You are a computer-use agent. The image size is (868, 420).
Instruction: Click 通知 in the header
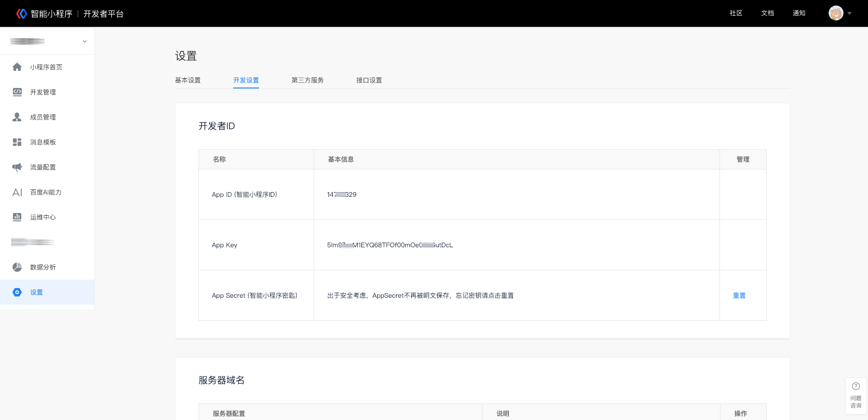tap(799, 13)
